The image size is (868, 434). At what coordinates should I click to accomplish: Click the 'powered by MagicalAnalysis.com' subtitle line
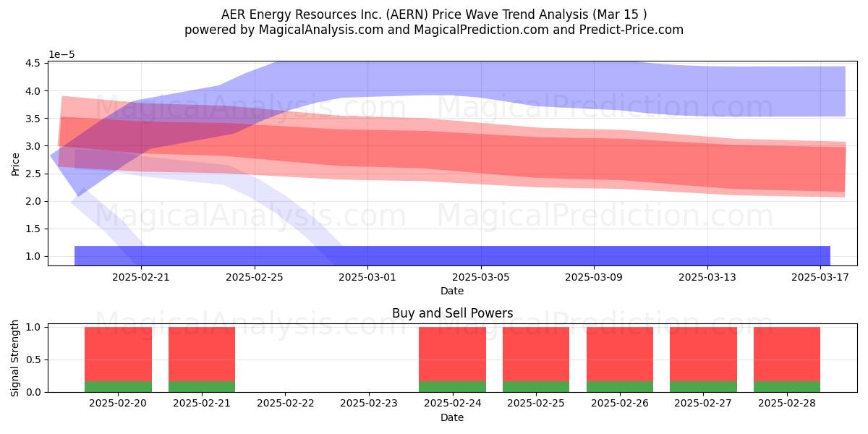(x=434, y=30)
